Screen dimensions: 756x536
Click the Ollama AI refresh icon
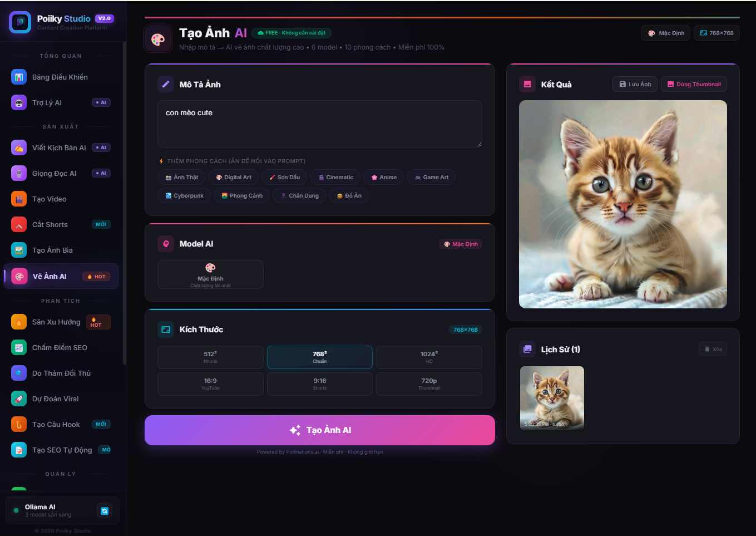point(105,510)
